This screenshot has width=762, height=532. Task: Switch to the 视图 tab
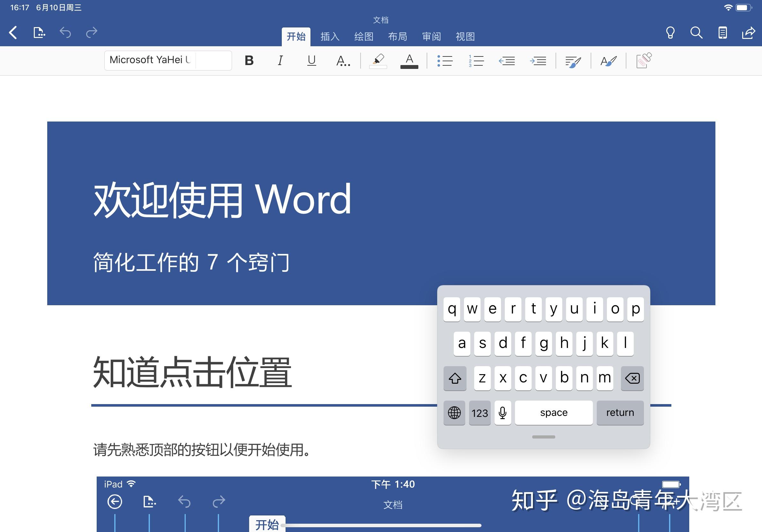point(465,36)
